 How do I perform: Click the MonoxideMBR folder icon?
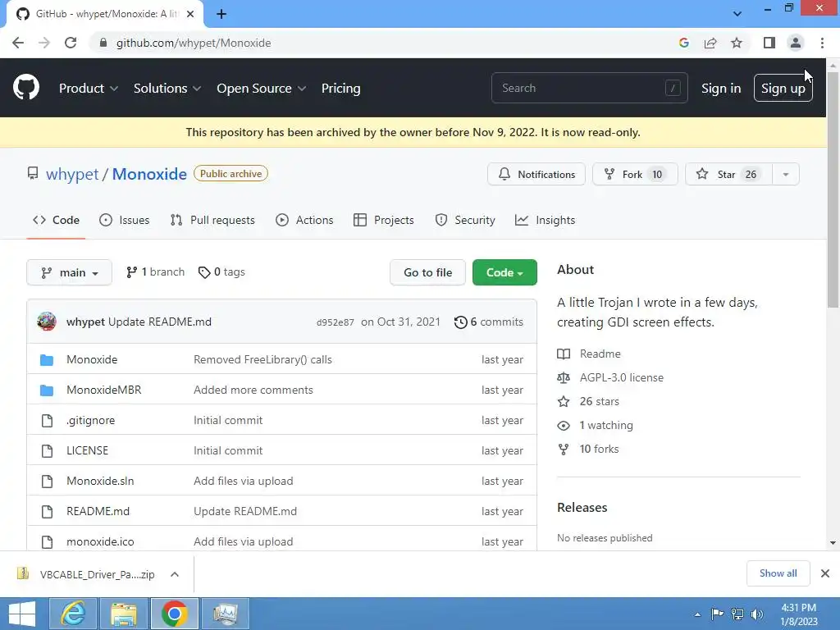point(47,390)
